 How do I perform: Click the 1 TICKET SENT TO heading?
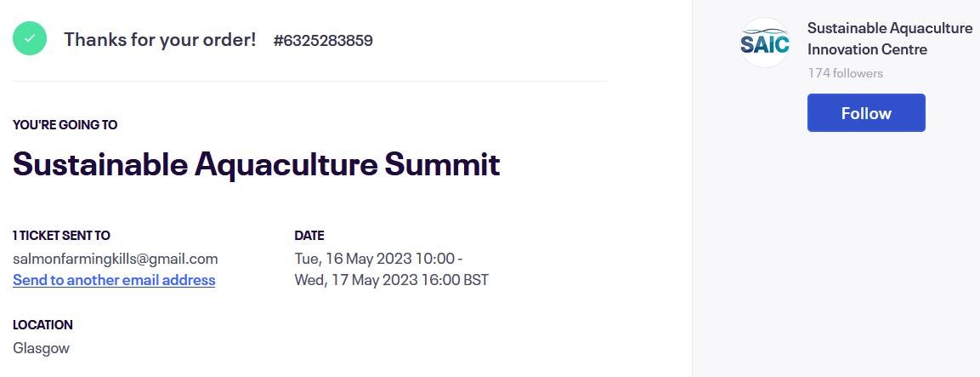61,236
